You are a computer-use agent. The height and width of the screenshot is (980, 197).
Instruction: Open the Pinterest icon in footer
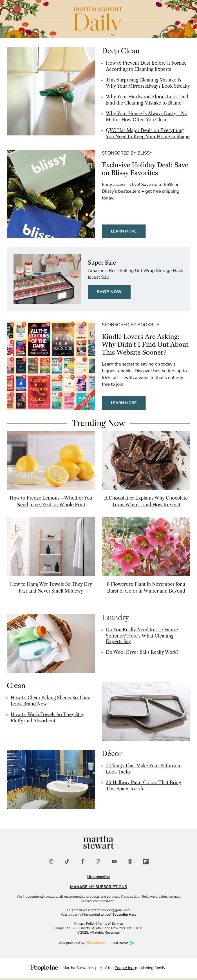pos(98,861)
